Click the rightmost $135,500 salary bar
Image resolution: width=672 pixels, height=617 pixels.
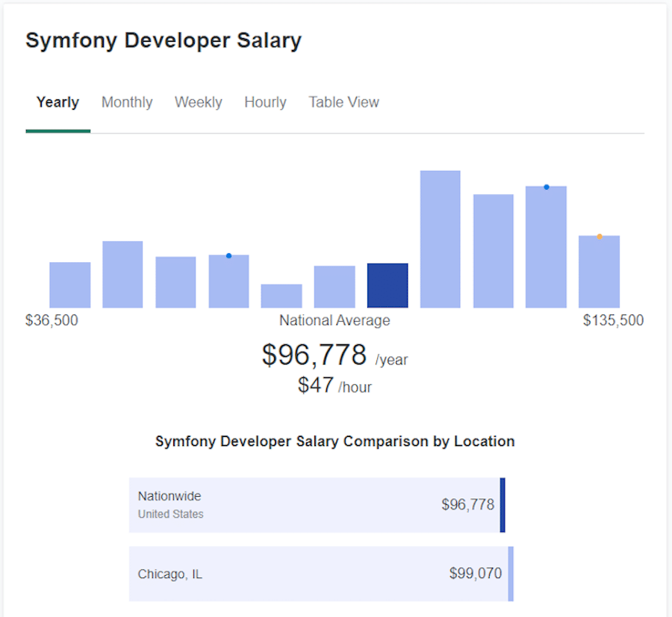pyautogui.click(x=600, y=273)
